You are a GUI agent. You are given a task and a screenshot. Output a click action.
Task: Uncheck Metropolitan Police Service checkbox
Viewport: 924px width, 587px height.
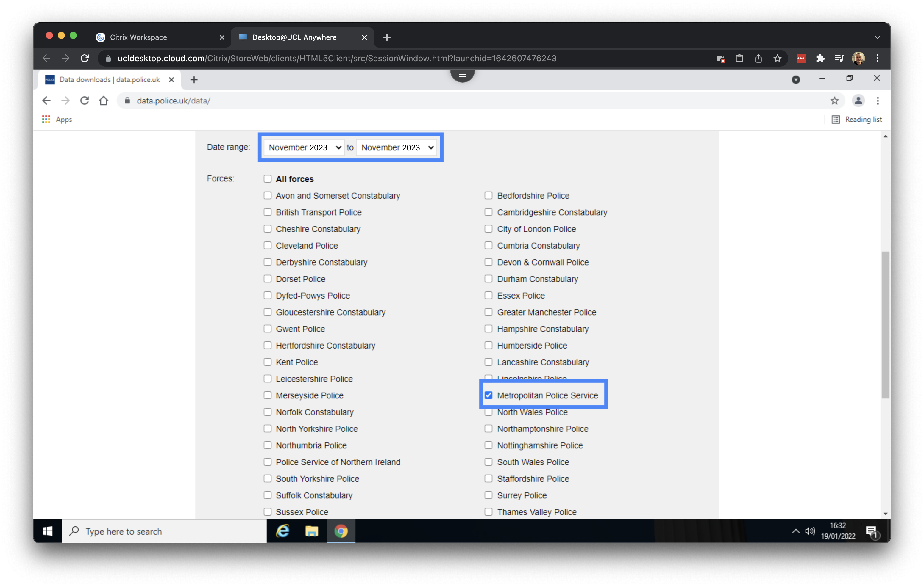[x=488, y=395]
